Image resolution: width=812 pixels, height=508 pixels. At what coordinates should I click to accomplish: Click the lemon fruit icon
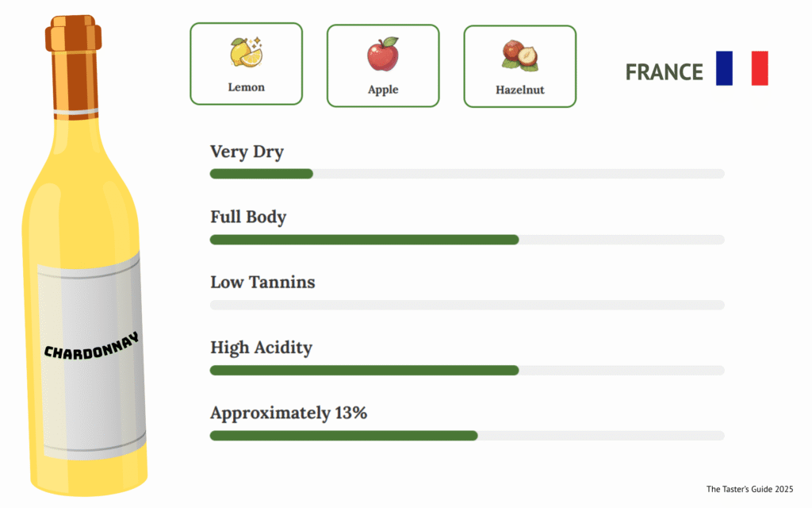click(x=246, y=52)
